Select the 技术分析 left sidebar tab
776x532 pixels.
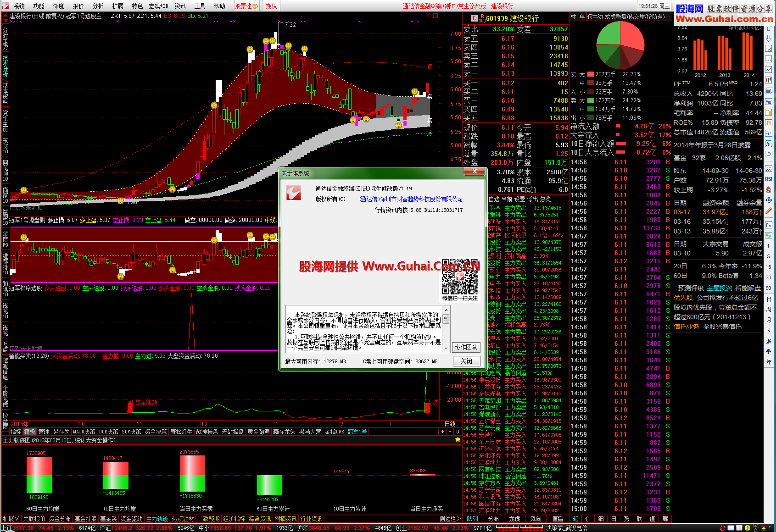[5, 66]
